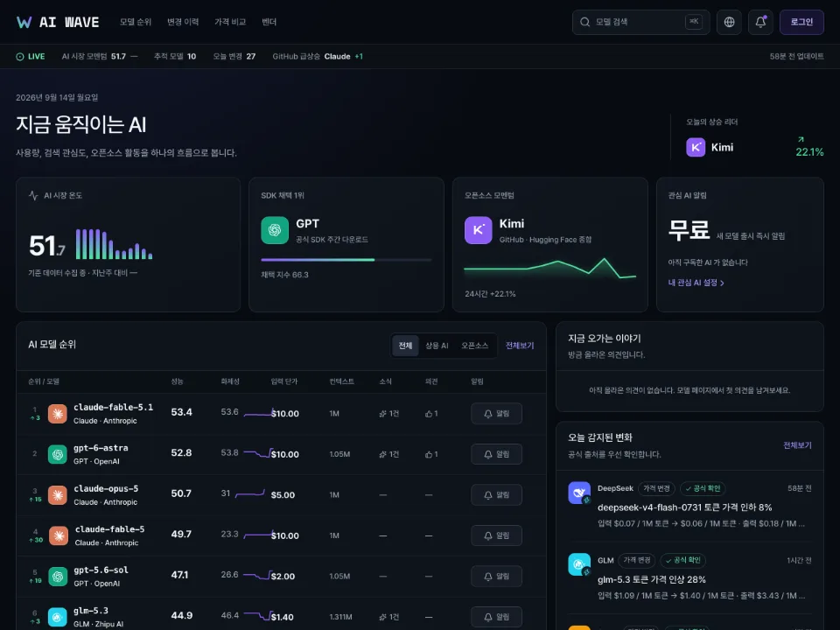This screenshot has width=840, height=630.
Task: Click the 공식 확인 badge on DeepSeek
Action: point(703,488)
